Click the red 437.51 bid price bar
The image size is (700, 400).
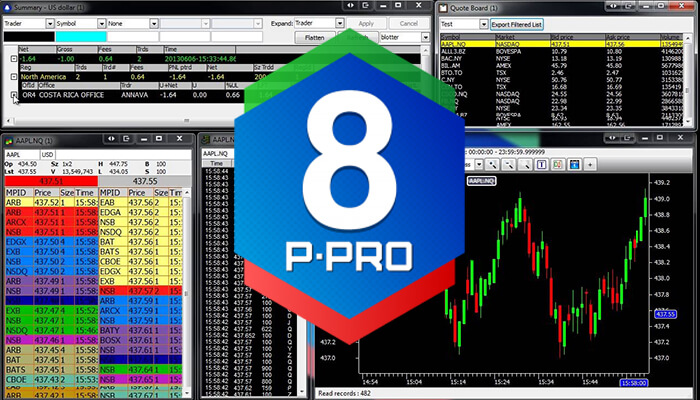51,181
